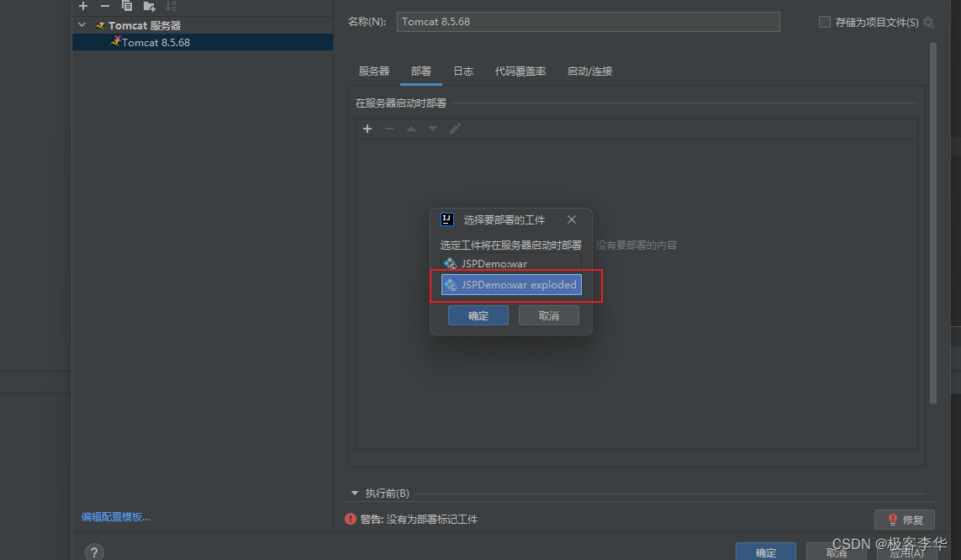
Task: Click the red warning icon
Action: click(x=351, y=519)
